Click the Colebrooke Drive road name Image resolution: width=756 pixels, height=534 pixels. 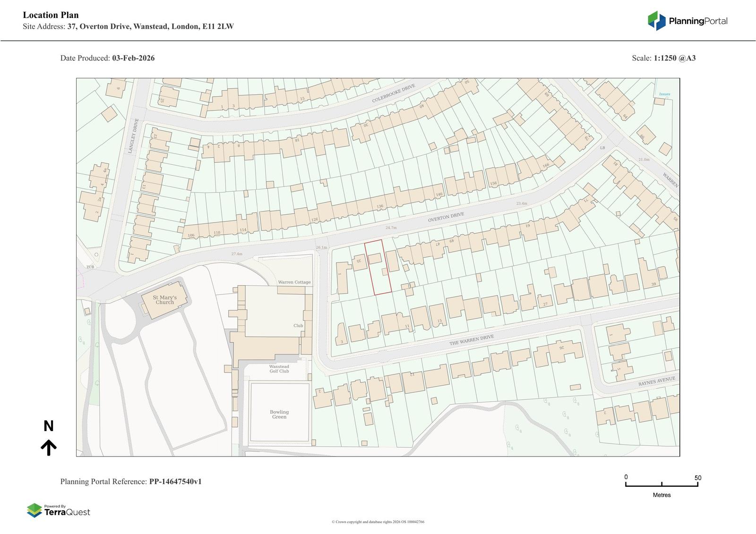[393, 93]
